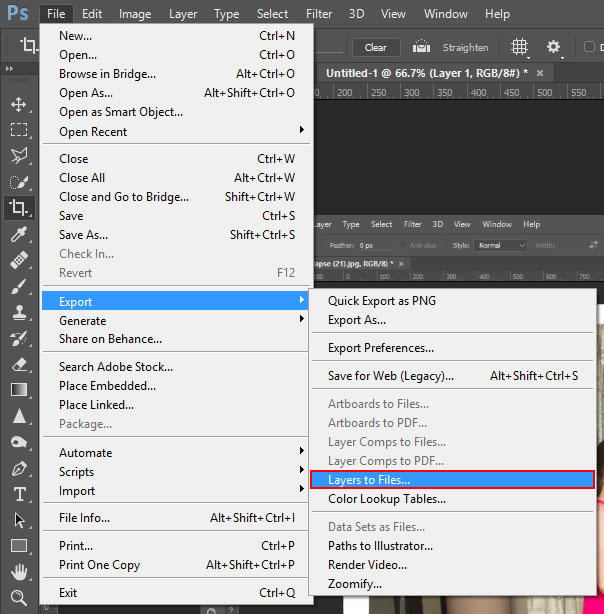Select the Path Selection tool
This screenshot has height=614, width=604.
click(18, 520)
